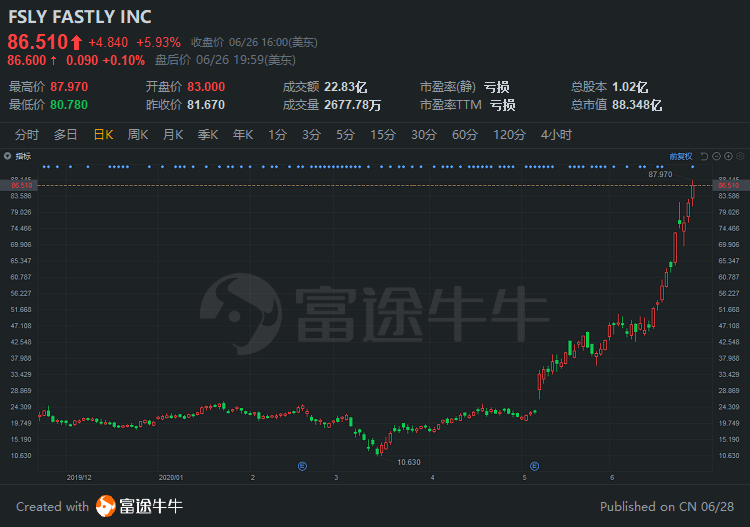Screen dimensions: 750x527
Task: Click the earnings E marker near March
Action: click(x=302, y=466)
